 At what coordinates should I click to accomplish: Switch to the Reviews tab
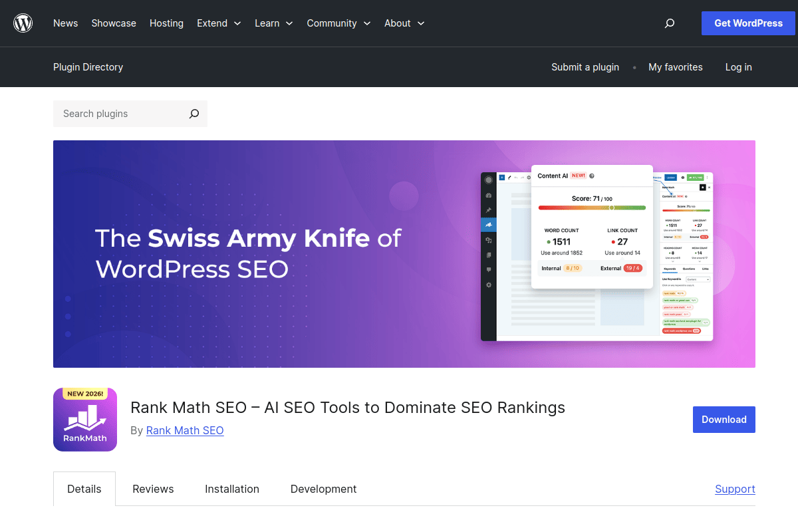pyautogui.click(x=153, y=489)
